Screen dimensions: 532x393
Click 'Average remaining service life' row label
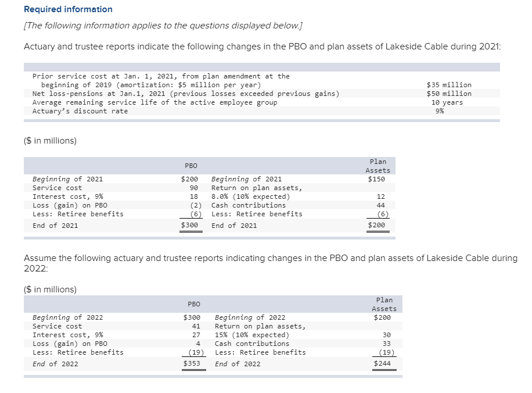[154, 102]
